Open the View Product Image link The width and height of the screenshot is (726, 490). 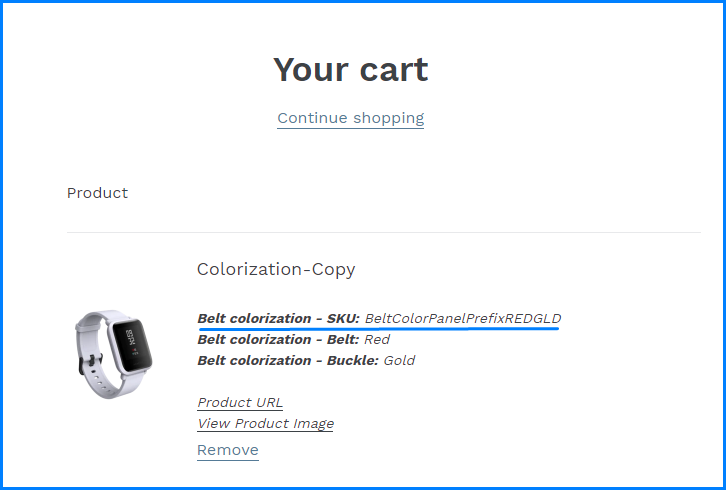[265, 423]
